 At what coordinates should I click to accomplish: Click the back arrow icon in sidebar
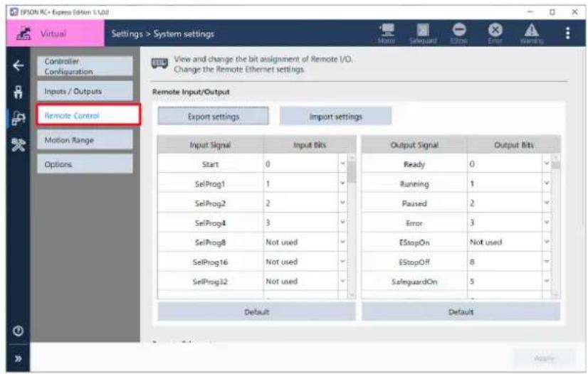point(18,66)
